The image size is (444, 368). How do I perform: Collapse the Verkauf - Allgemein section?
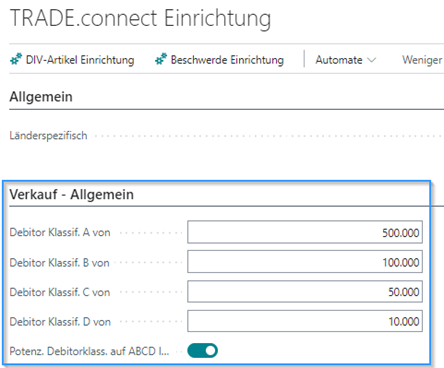[x=71, y=194]
